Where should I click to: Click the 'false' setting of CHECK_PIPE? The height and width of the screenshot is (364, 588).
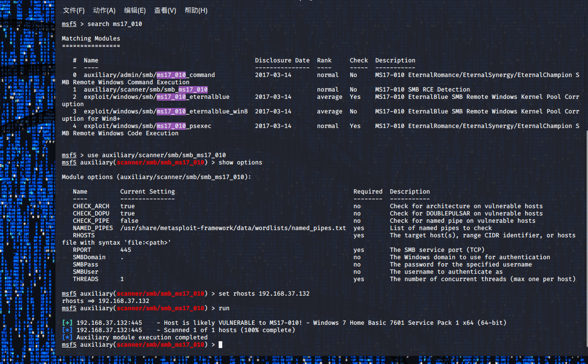coord(129,220)
